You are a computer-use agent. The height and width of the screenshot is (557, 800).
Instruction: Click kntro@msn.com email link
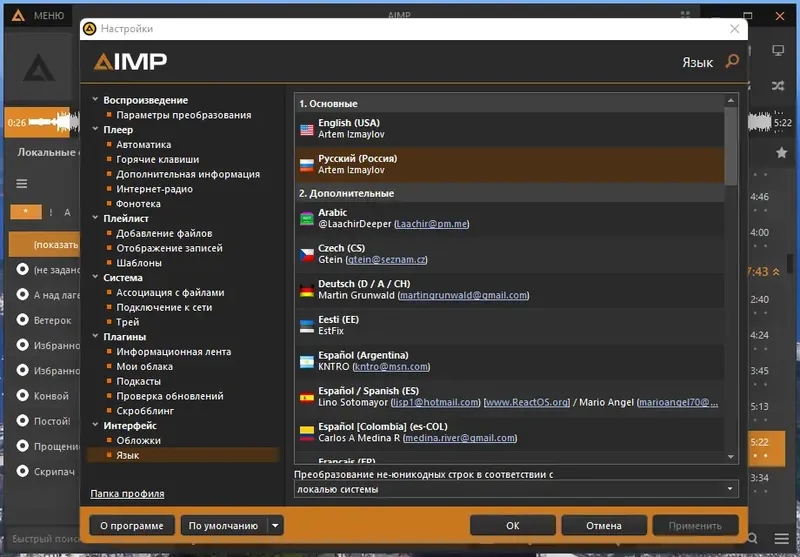[x=391, y=367]
